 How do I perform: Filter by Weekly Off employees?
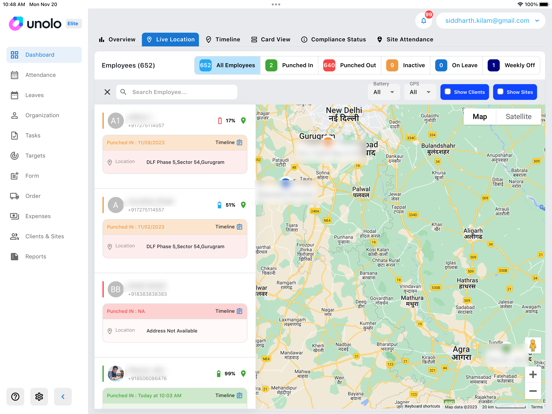pyautogui.click(x=512, y=65)
